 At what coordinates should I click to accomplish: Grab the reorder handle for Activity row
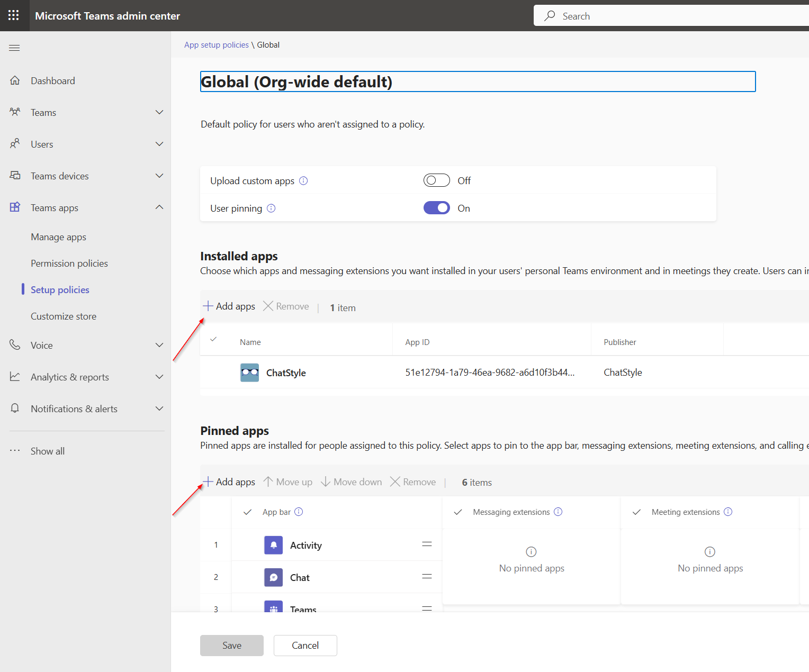pyautogui.click(x=427, y=544)
